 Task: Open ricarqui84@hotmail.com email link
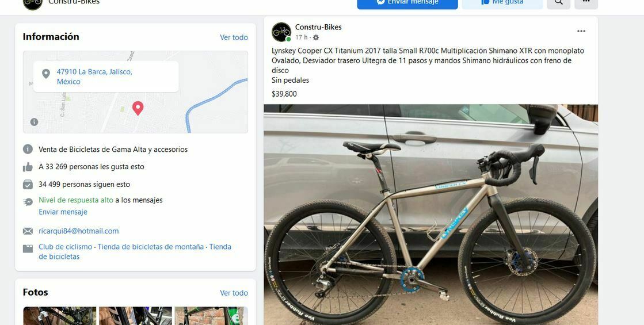(x=79, y=231)
